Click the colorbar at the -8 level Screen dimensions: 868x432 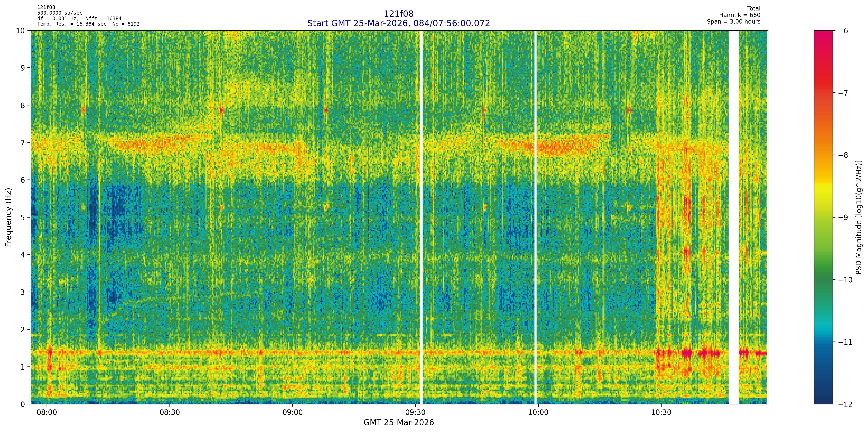point(823,155)
